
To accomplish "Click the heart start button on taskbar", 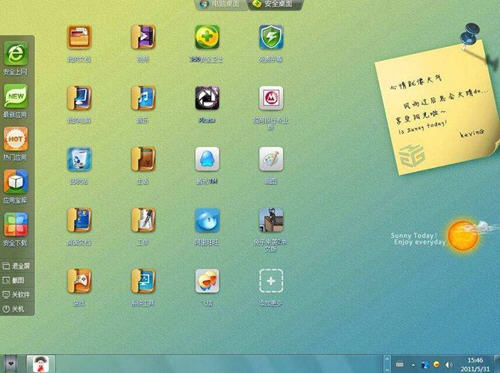I will pos(11,364).
